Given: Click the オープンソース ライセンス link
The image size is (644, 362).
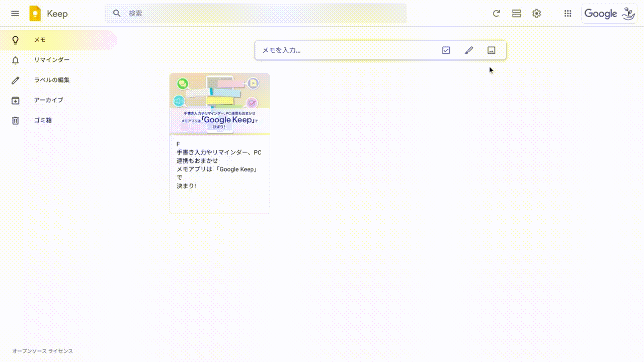Looking at the screenshot, I should (43, 351).
